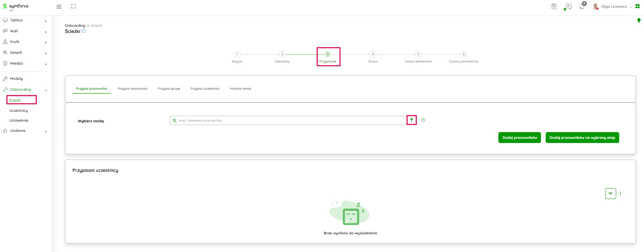Screen dimensions: 644x252
Task: Add Ścieżki to favorites with star
Action: tap(84, 31)
